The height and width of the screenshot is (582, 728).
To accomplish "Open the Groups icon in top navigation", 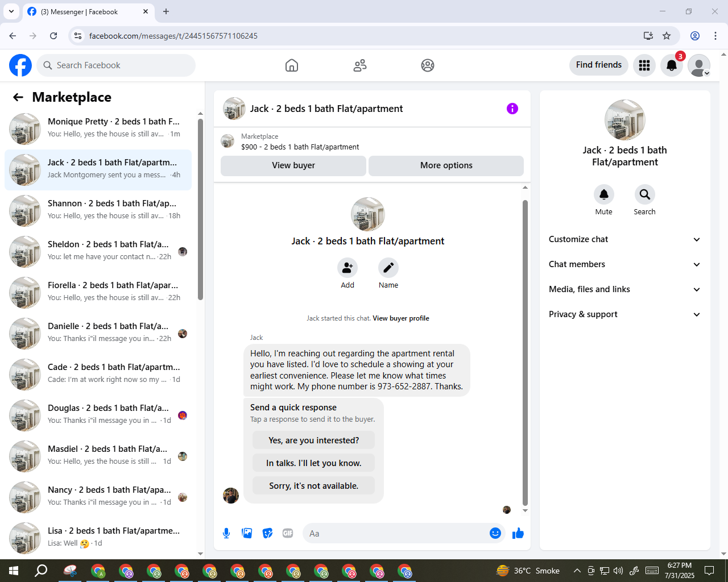I will click(428, 65).
